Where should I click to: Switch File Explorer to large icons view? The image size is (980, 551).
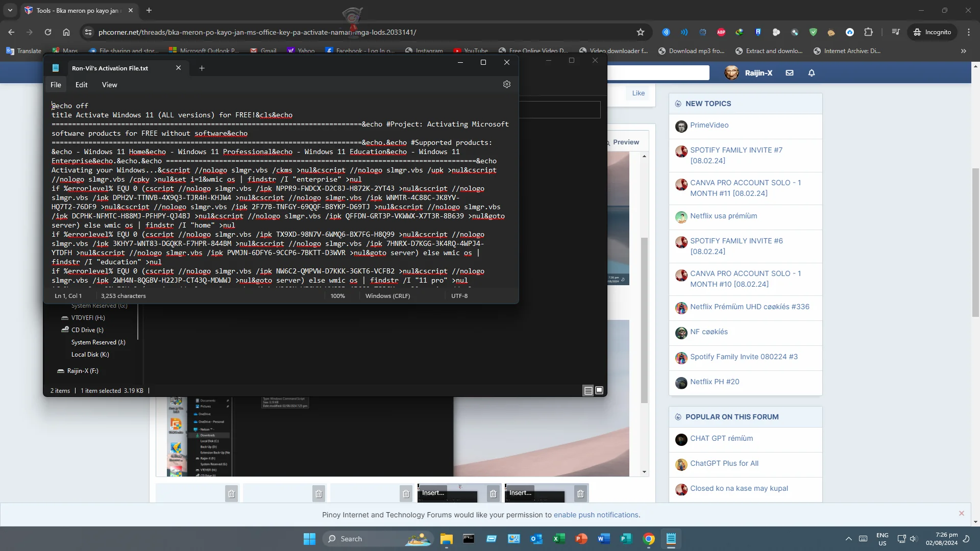coord(599,391)
